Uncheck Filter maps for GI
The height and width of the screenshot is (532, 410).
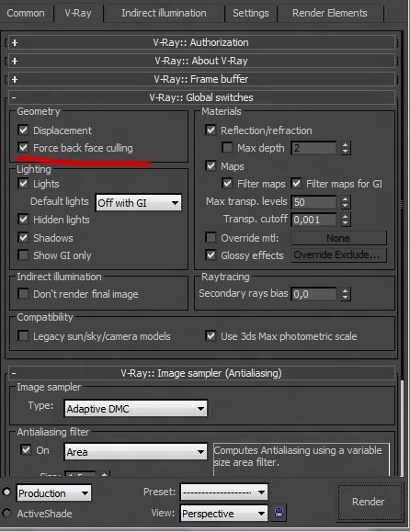(x=296, y=184)
